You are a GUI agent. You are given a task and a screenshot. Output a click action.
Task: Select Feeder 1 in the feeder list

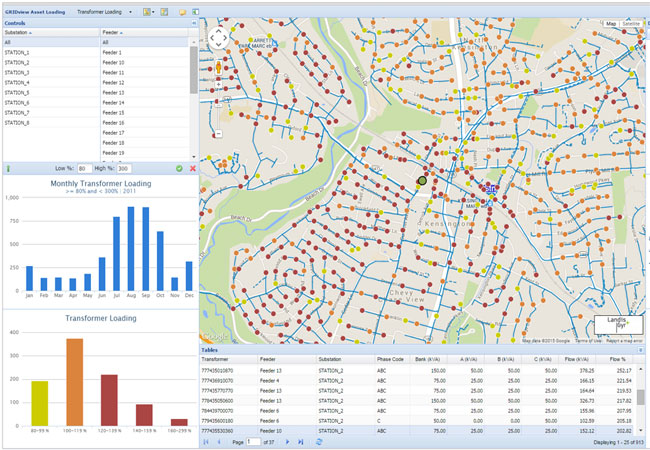(x=144, y=53)
